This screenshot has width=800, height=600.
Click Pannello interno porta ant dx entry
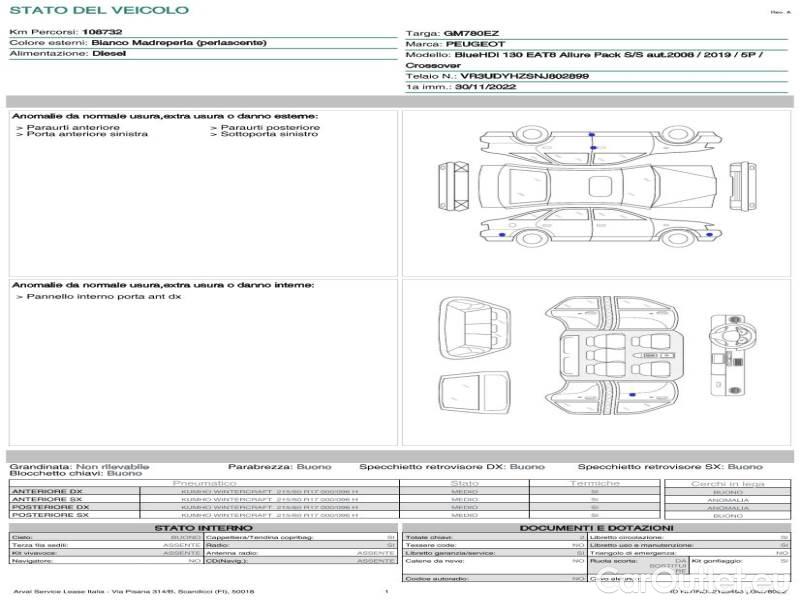(103, 297)
